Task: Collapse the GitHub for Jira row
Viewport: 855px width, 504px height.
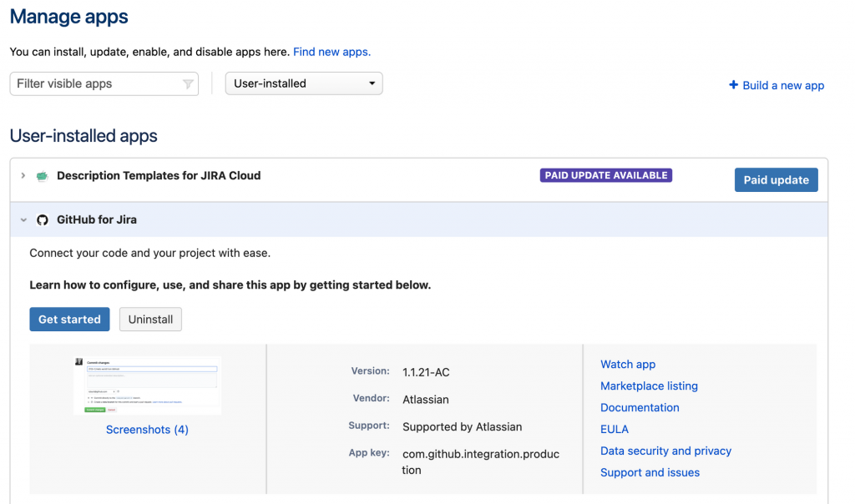Action: (23, 220)
